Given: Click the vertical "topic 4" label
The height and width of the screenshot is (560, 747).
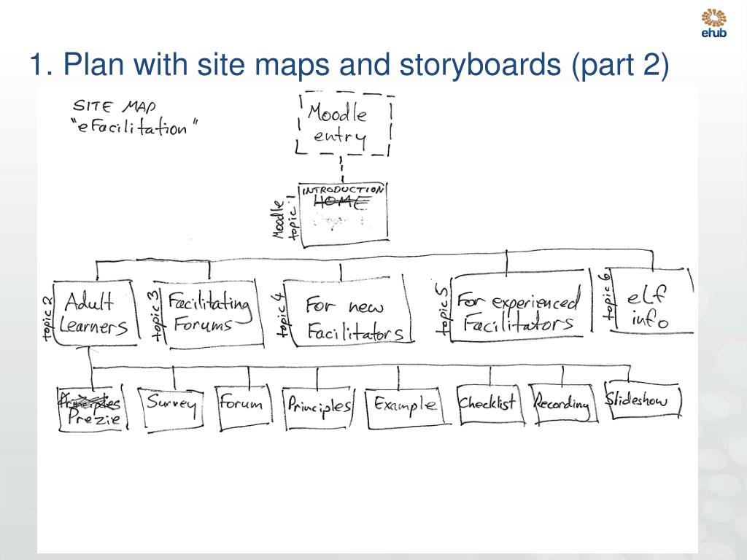Looking at the screenshot, I should (282, 316).
